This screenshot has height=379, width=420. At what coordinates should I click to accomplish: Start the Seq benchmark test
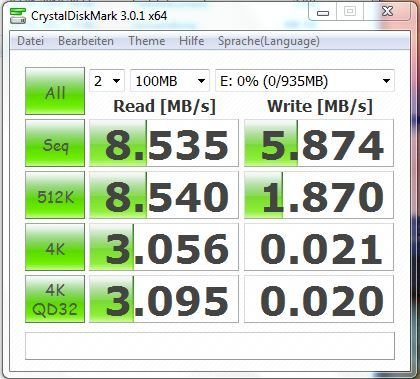point(55,143)
